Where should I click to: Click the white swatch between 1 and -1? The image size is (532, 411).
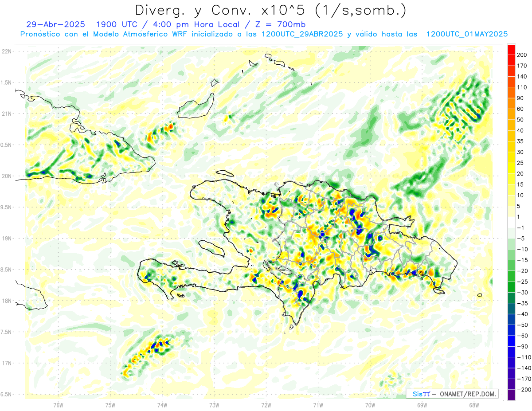pyautogui.click(x=512, y=222)
